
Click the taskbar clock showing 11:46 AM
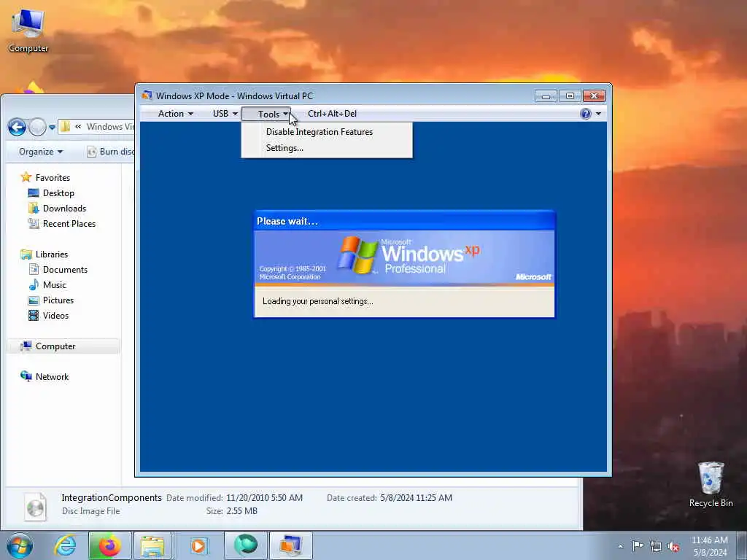[x=709, y=546]
